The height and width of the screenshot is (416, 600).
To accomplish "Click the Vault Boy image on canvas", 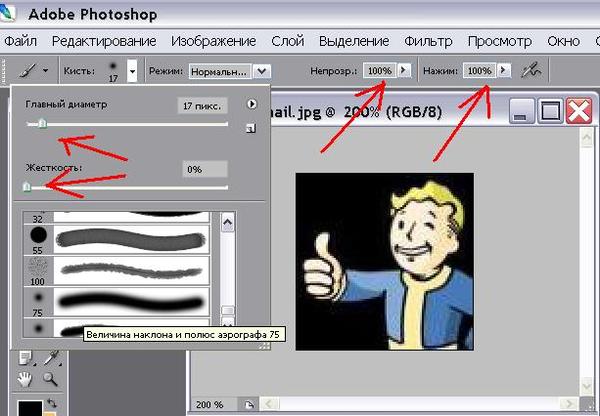I will tap(385, 261).
